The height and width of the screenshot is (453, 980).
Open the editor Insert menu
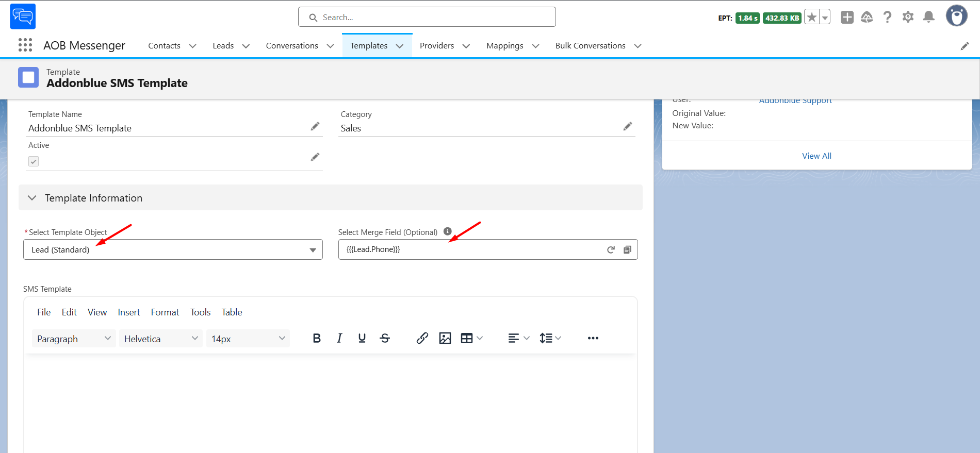point(129,312)
